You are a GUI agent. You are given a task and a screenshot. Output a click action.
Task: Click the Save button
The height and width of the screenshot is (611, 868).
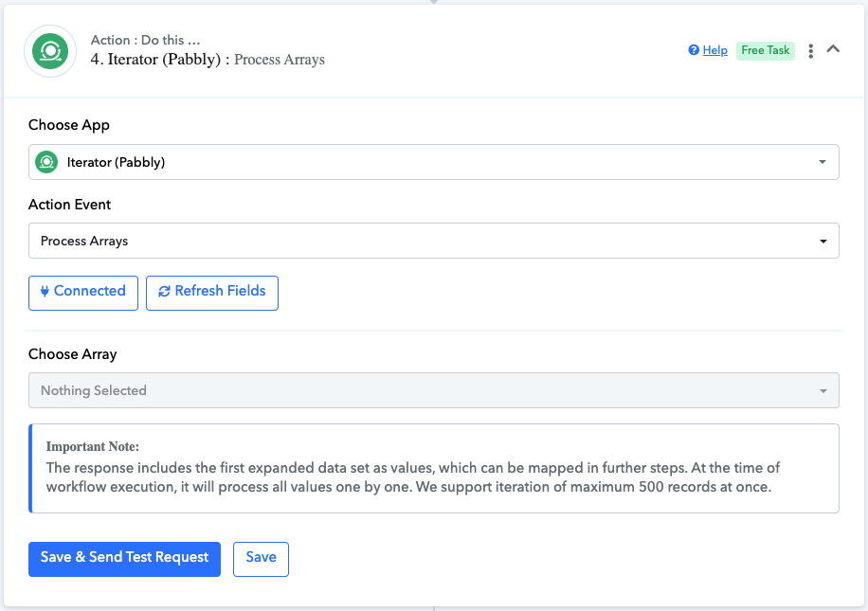(x=261, y=559)
